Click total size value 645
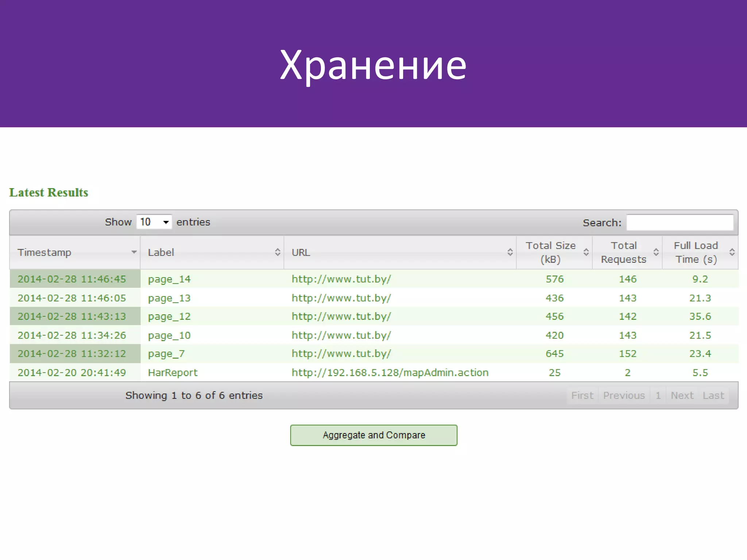This screenshot has width=747, height=560. tap(555, 354)
